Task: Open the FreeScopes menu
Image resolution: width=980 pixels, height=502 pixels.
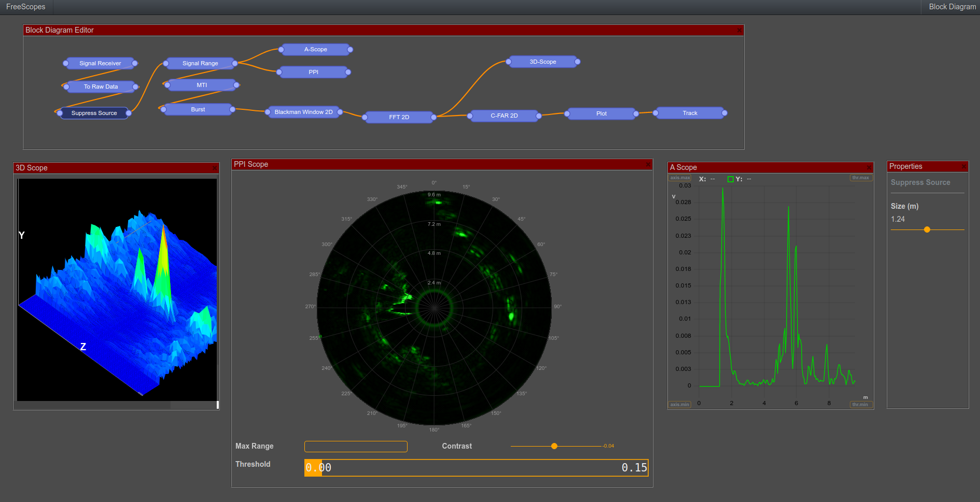Action: (x=25, y=7)
